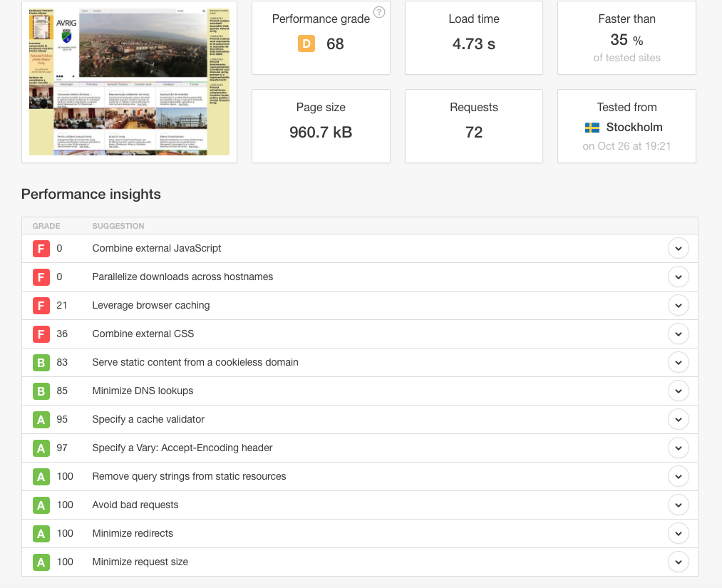Click the SUGGESTION column header
Screen dimensions: 722x588
(118, 227)
